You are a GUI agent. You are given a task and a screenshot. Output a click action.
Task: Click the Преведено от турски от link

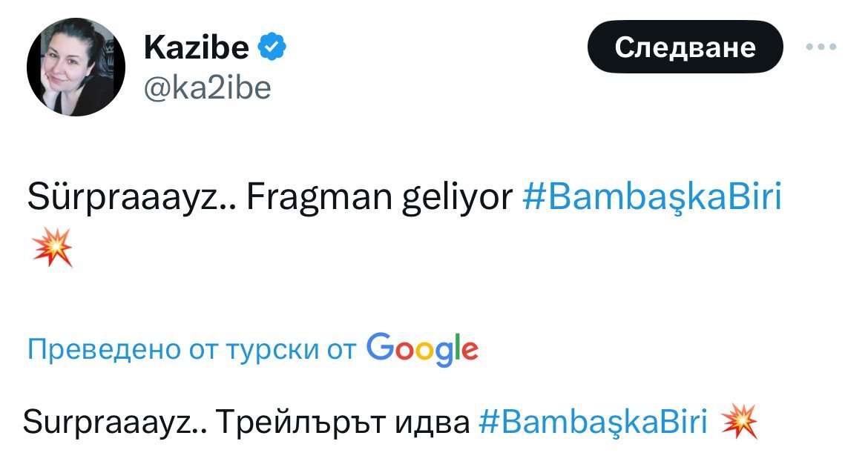click(x=191, y=349)
